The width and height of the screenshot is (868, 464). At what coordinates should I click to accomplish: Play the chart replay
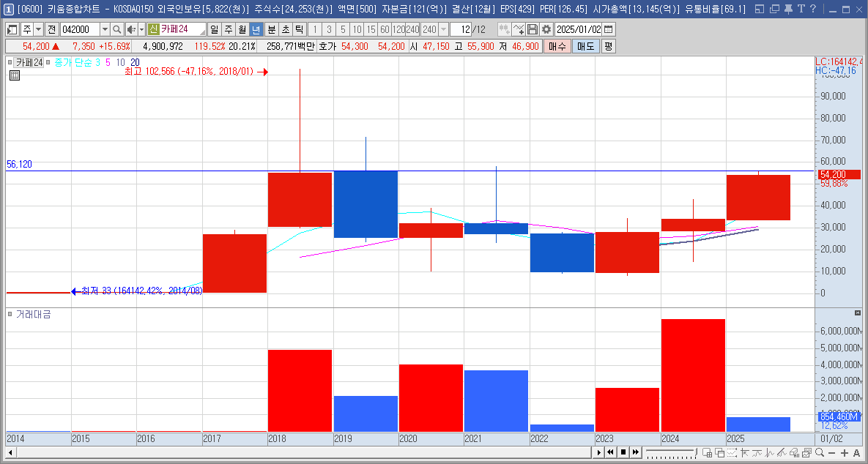[x=599, y=452]
